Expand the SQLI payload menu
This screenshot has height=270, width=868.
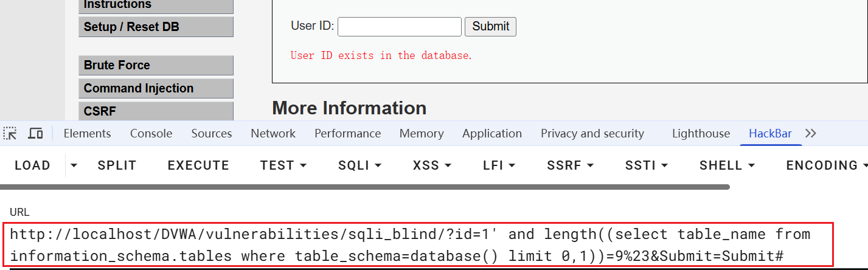click(360, 165)
